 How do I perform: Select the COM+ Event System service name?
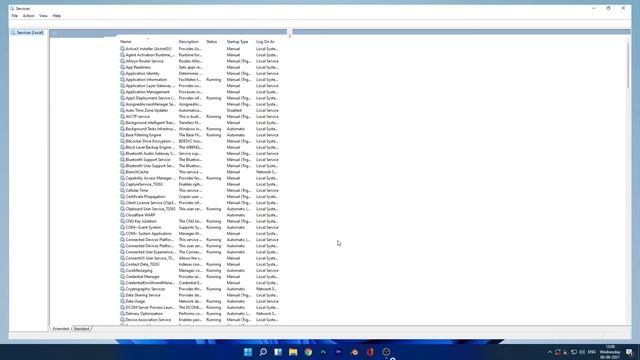pyautogui.click(x=143, y=227)
